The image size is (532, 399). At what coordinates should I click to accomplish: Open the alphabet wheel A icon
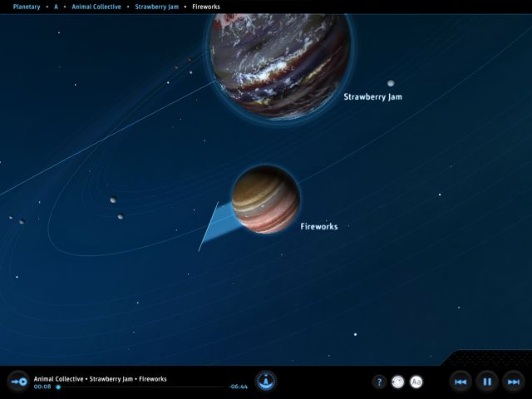(x=266, y=381)
